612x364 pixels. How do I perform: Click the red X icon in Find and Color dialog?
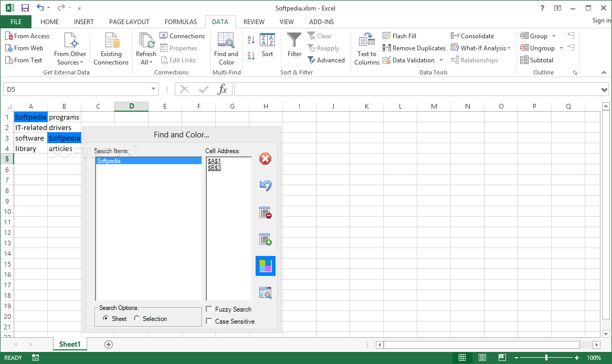pyautogui.click(x=265, y=159)
